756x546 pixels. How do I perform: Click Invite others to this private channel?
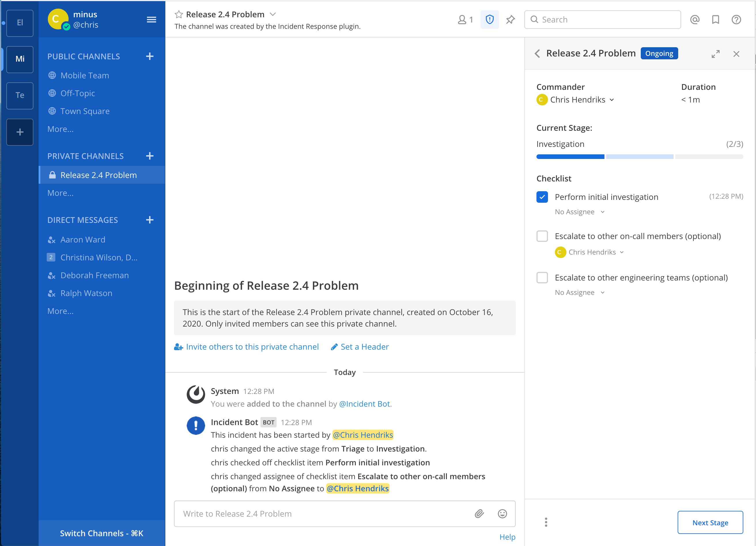pyautogui.click(x=252, y=347)
